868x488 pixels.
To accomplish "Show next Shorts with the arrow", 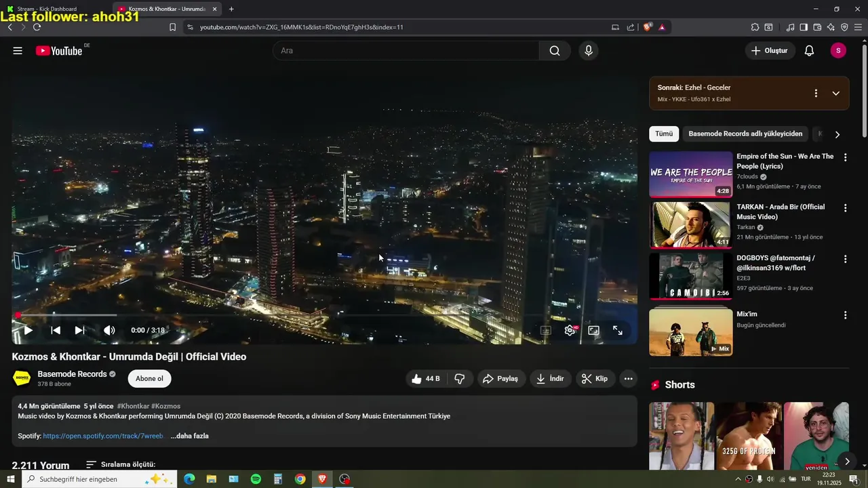I will tap(847, 462).
